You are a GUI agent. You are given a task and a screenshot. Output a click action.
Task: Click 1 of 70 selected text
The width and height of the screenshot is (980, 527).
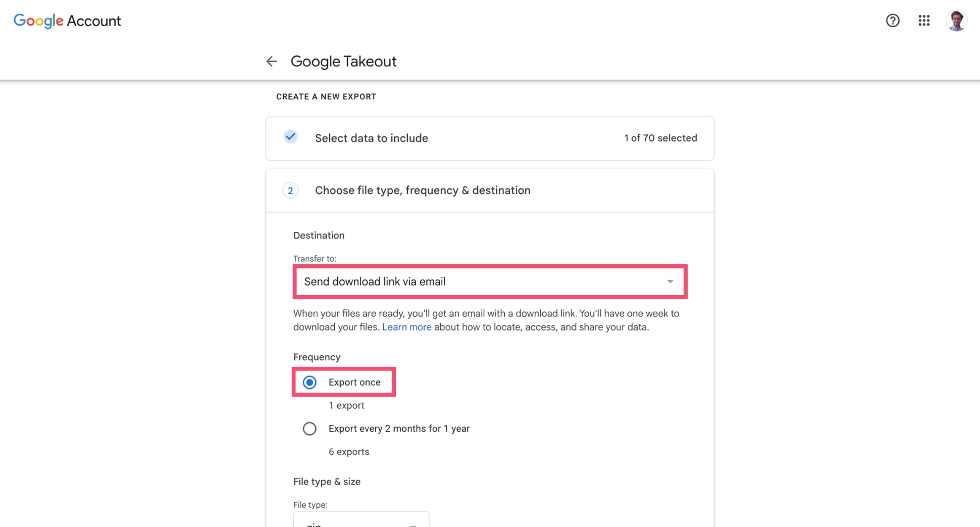click(660, 137)
